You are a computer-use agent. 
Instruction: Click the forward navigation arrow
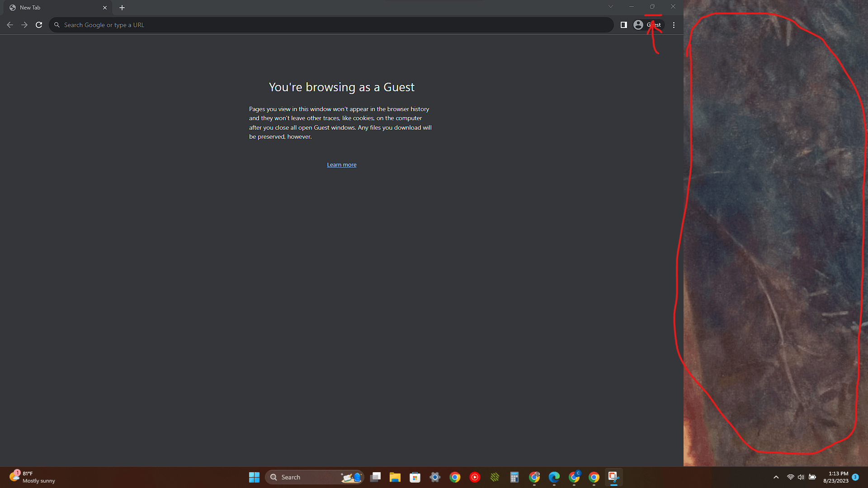pos(24,25)
